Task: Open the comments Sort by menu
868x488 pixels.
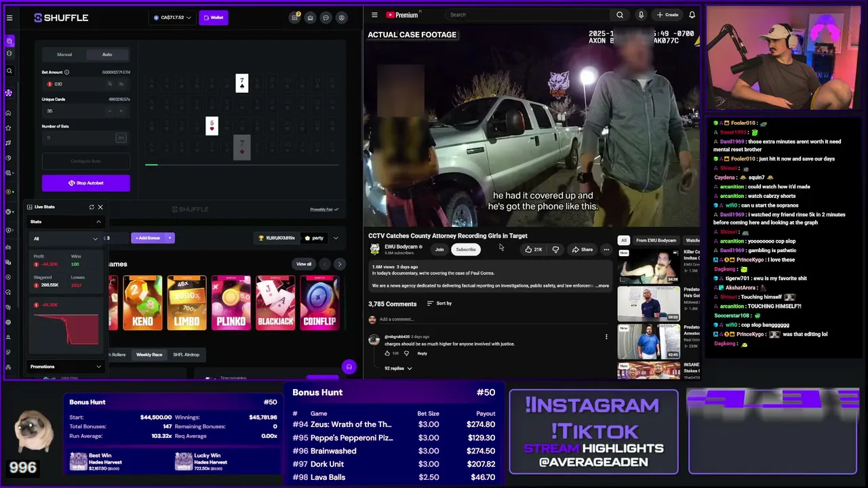Action: 439,304
